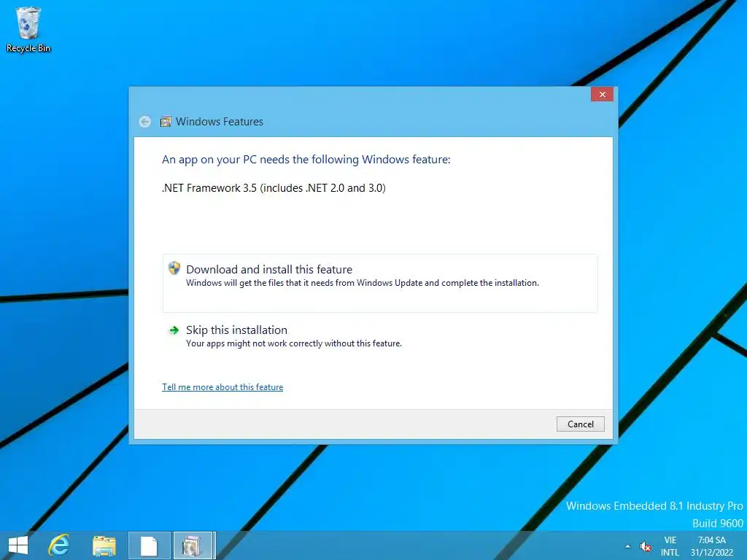Open VIE INTL input language indicator

pyautogui.click(x=670, y=546)
